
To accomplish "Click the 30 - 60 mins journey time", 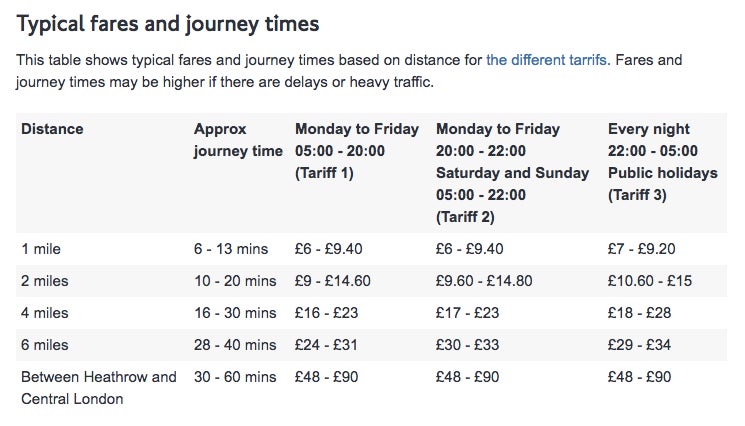I will click(x=235, y=377).
